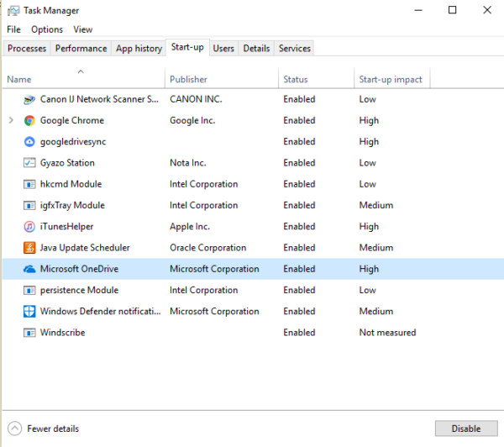Click the Oracle Corporation publisher cell
Viewport: 504px width, 447px height.
coord(207,248)
